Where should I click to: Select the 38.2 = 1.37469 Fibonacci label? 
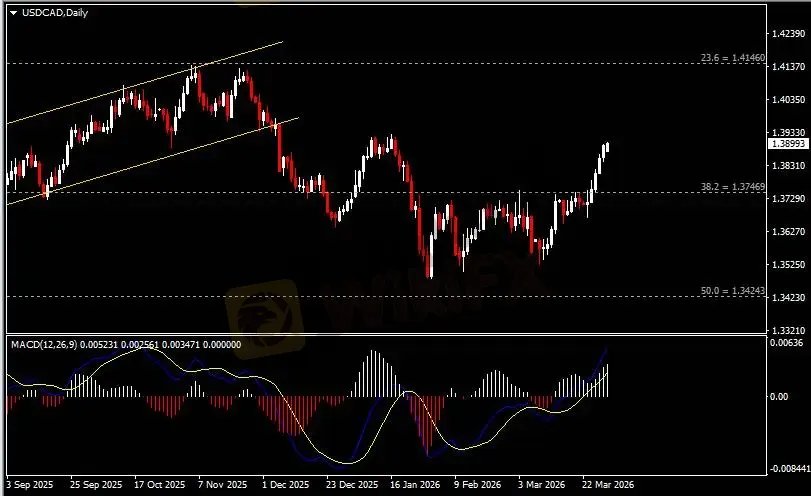732,187
